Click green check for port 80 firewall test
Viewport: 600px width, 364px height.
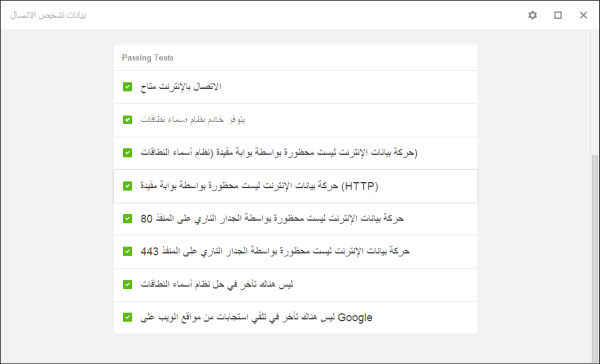pos(127,219)
